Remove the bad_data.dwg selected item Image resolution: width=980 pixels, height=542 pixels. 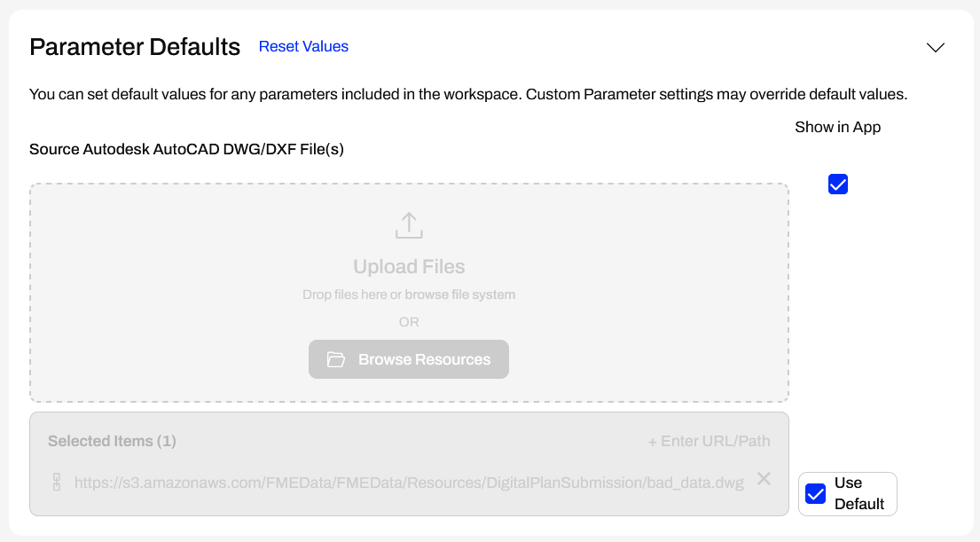pyautogui.click(x=764, y=479)
